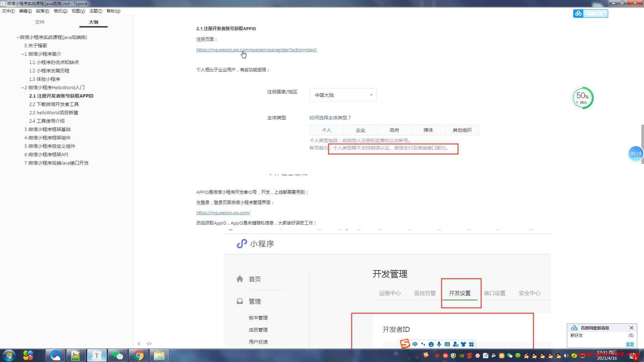The width and height of the screenshot is (644, 362).
Task: Click the 50% network speed ball
Action: pyautogui.click(x=583, y=98)
